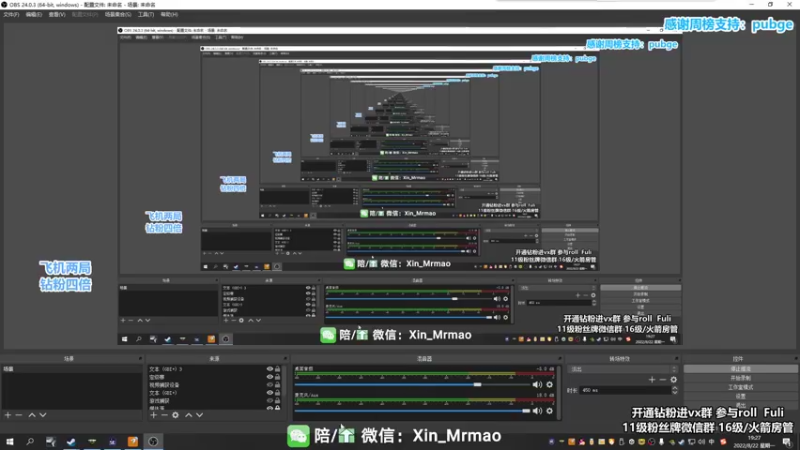Open the 帮助(H) Help menu
The height and width of the screenshot is (450, 800).
(x=169, y=14)
